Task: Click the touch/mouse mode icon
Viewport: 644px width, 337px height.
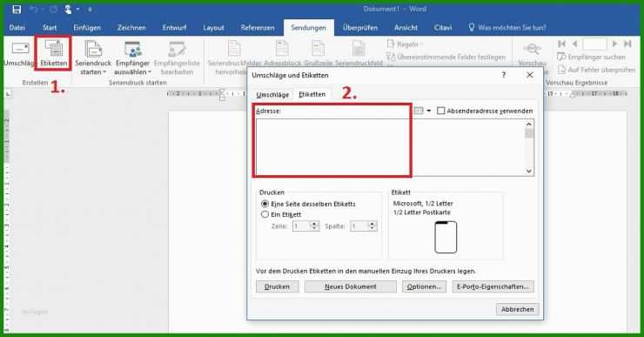Action: click(x=68, y=9)
